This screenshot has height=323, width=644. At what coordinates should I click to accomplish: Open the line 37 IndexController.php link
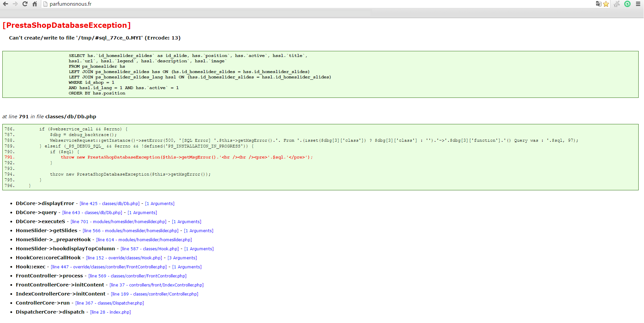coord(157,285)
